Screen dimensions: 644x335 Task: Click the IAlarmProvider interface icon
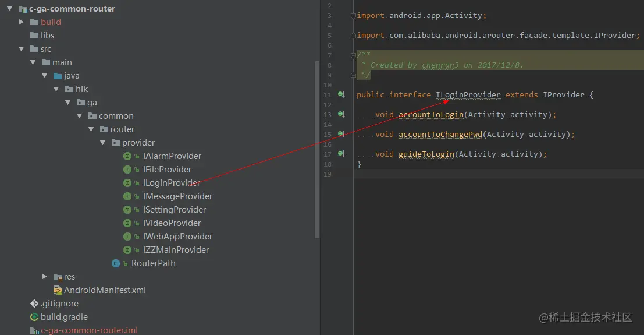coord(127,156)
